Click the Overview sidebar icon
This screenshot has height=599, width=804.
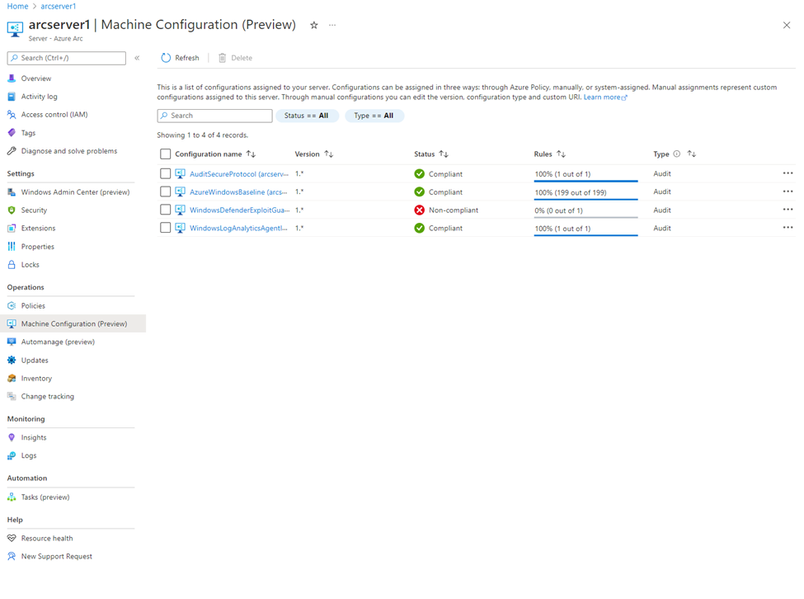(x=11, y=78)
